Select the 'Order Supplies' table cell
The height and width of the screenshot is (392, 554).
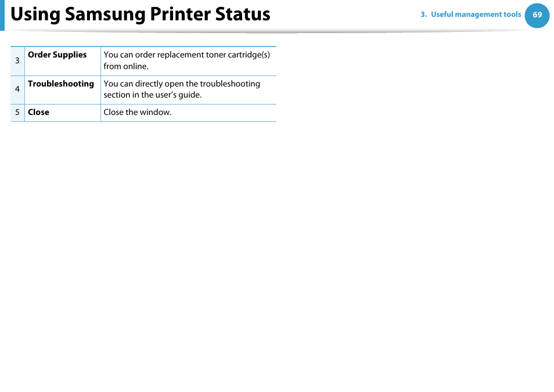click(x=63, y=61)
